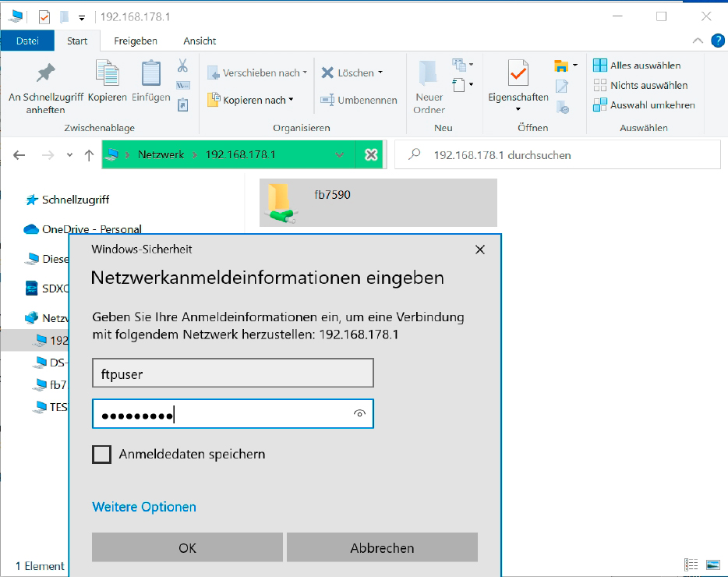This screenshot has height=577, width=728.
Task: Enable the Anmeldedaten speichern checkbox
Action: click(102, 453)
